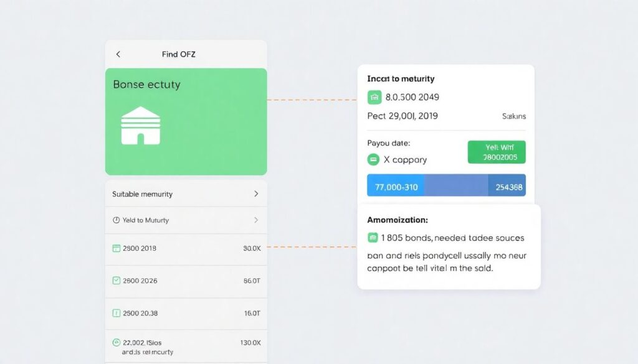This screenshot has width=638, height=364.
Task: Click the round icon beside 22,002 row
Action: [116, 342]
